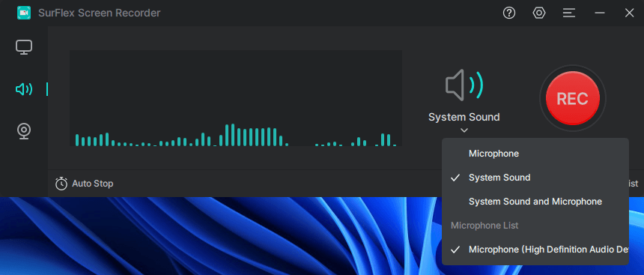Image resolution: width=644 pixels, height=275 pixels.
Task: Open the screen recording mode in sidebar
Action: pyautogui.click(x=24, y=47)
